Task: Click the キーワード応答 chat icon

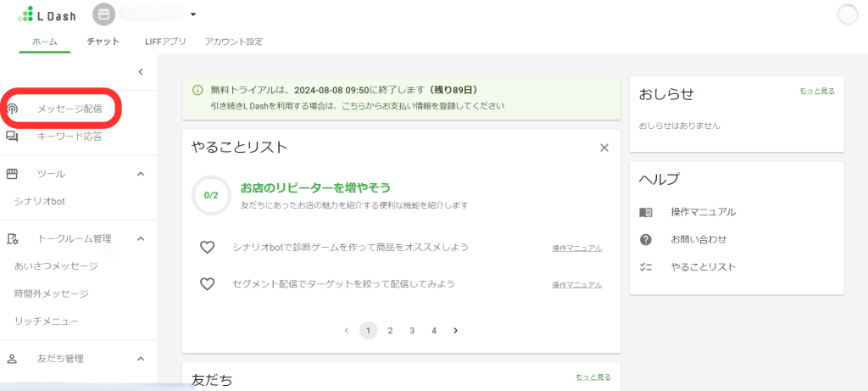Action: (x=13, y=137)
